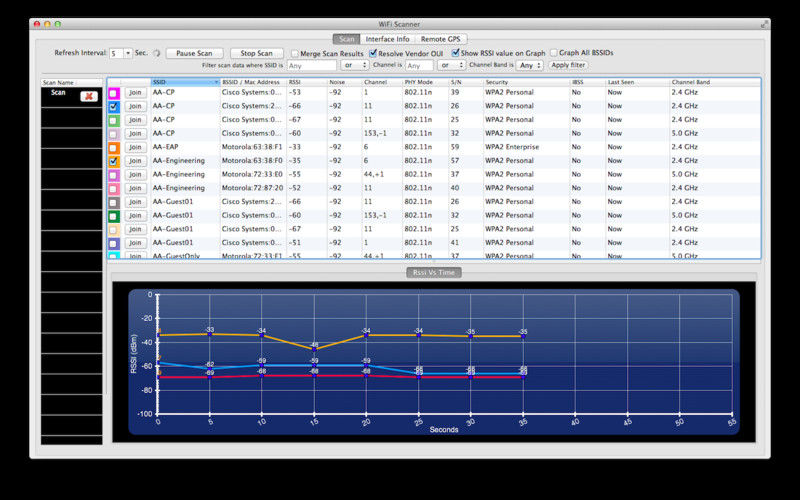The height and width of the screenshot is (500, 800).
Task: Untick the checked box for AA-CP with RSSI -66
Action: click(113, 107)
